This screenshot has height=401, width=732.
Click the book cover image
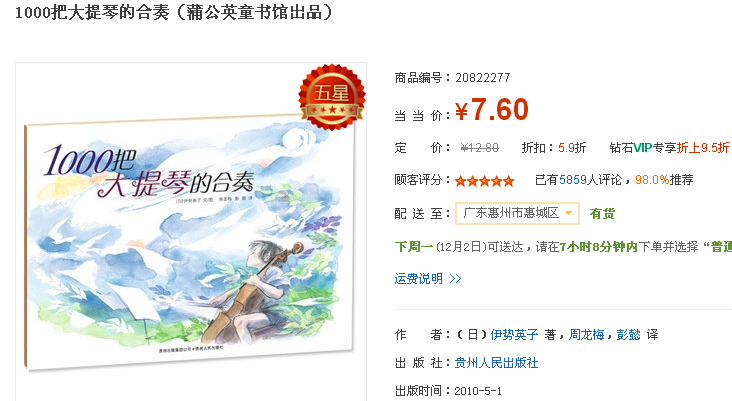tap(189, 243)
